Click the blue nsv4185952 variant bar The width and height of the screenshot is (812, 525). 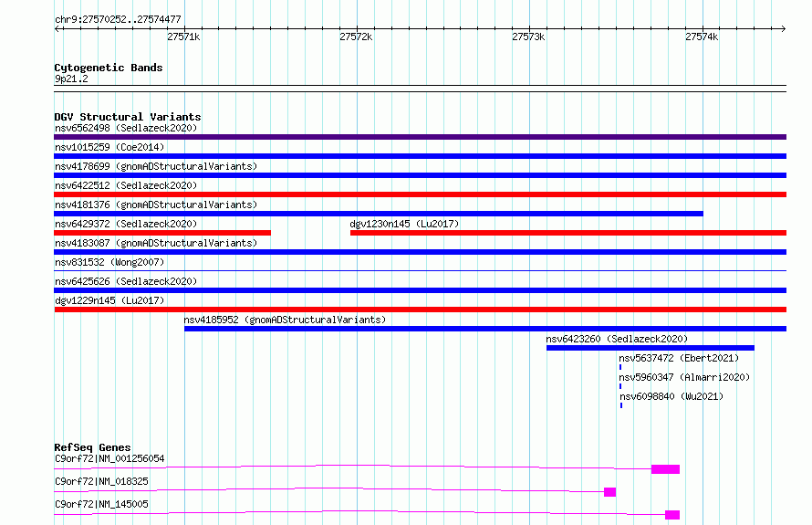(485, 329)
